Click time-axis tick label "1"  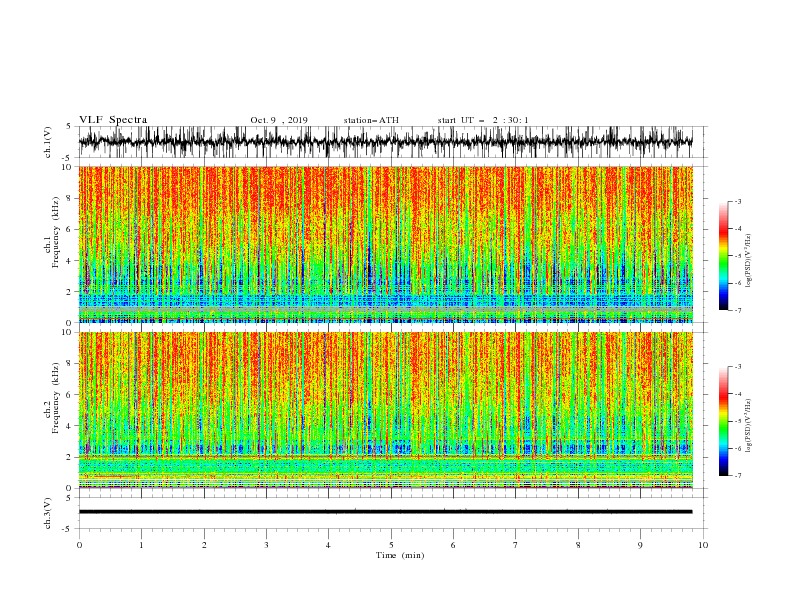click(141, 545)
